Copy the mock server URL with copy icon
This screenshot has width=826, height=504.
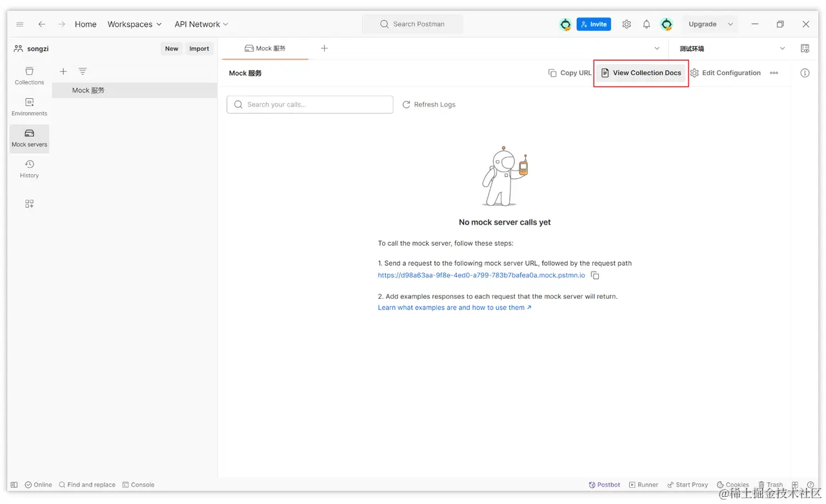click(x=595, y=276)
